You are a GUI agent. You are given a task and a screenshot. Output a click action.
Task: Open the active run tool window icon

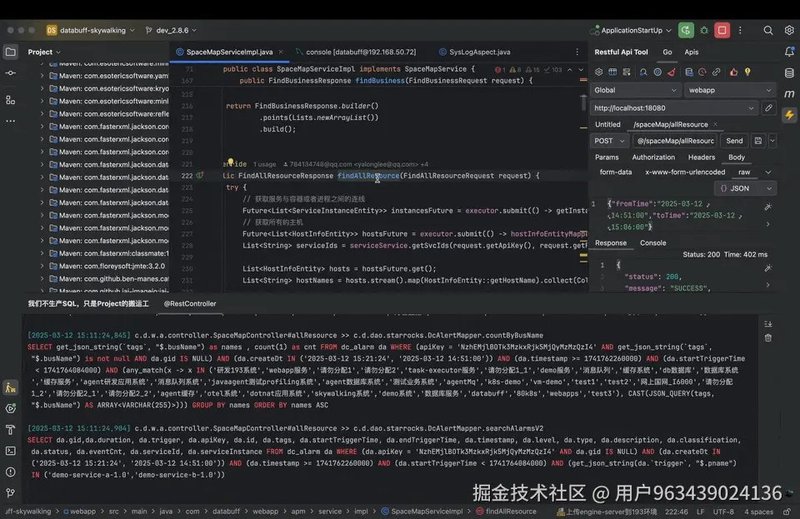10,387
